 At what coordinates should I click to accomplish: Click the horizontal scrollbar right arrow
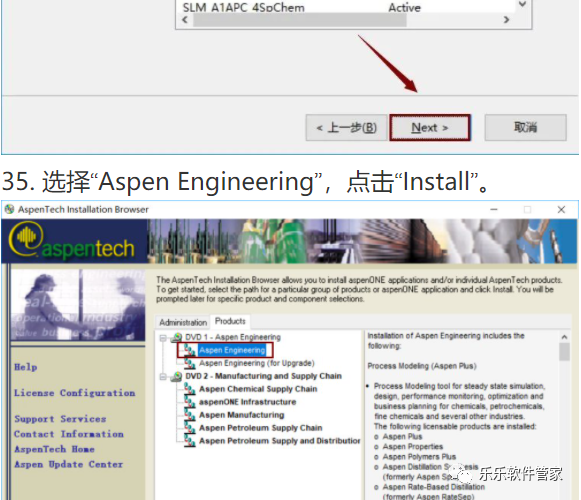506,20
